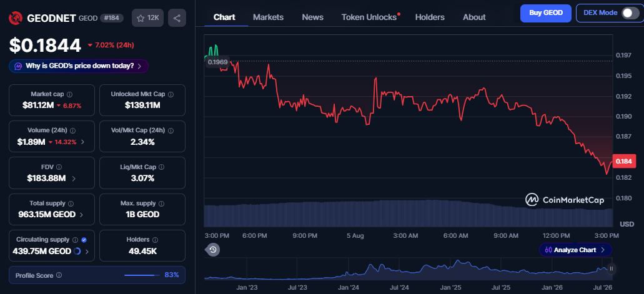Click Liq/Mkt Cap info icon

161,167
